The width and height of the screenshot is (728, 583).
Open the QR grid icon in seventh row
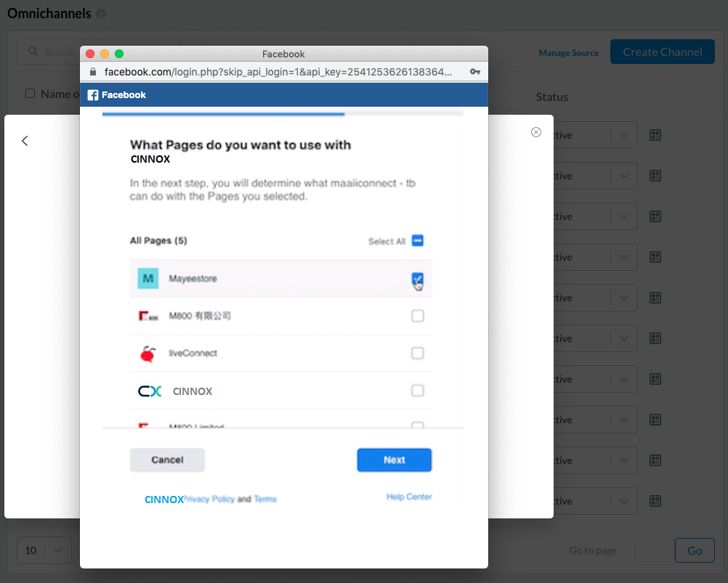(655, 379)
